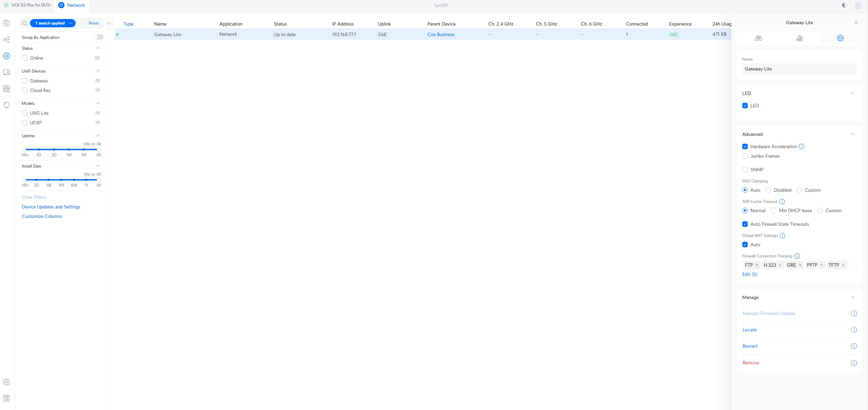Click the Settings gear in left sidebar
The image size is (868, 410).
pos(6,382)
